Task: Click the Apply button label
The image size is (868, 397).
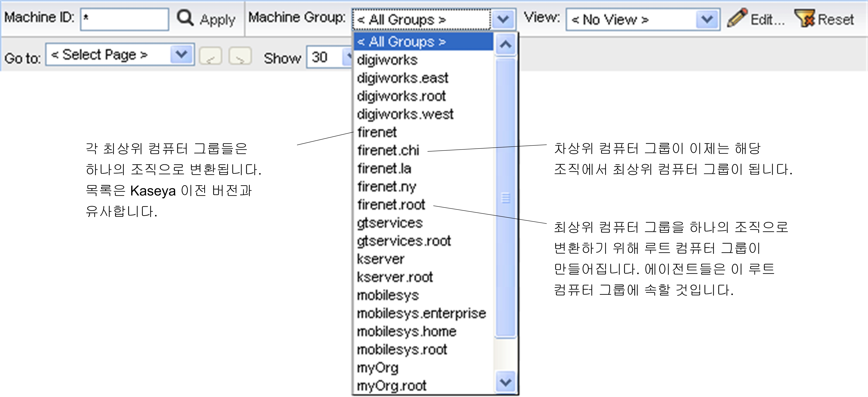Action: tap(217, 20)
